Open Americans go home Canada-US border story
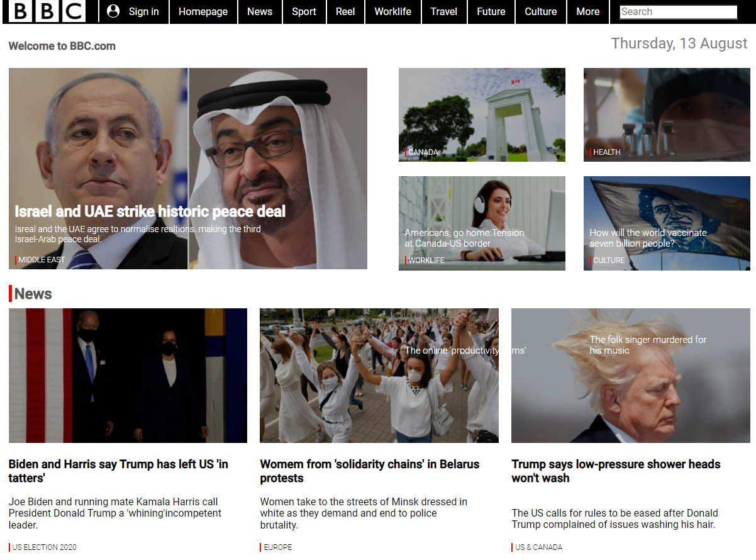The height and width of the screenshot is (560, 756). [x=464, y=238]
